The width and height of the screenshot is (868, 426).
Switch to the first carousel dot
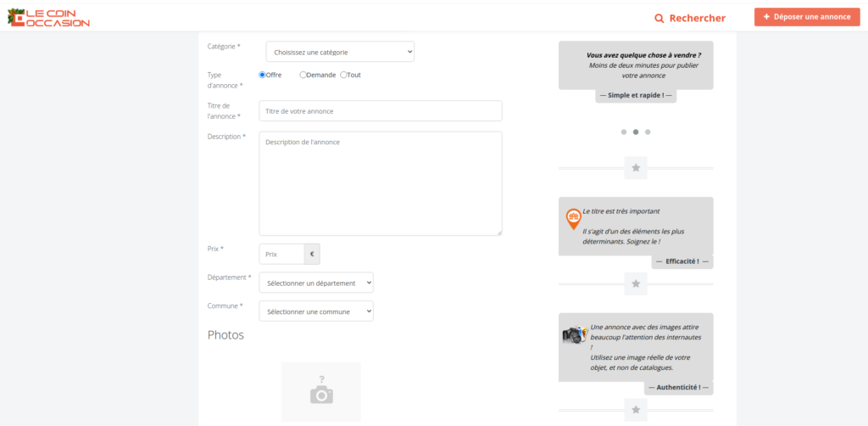[x=624, y=132]
